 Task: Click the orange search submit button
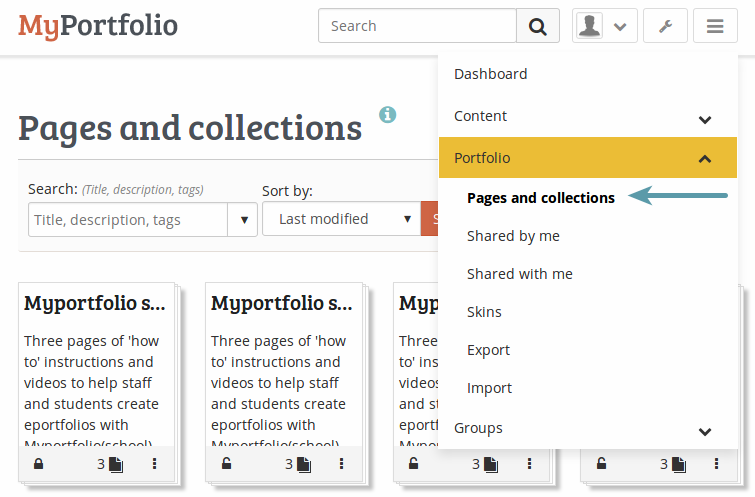430,219
